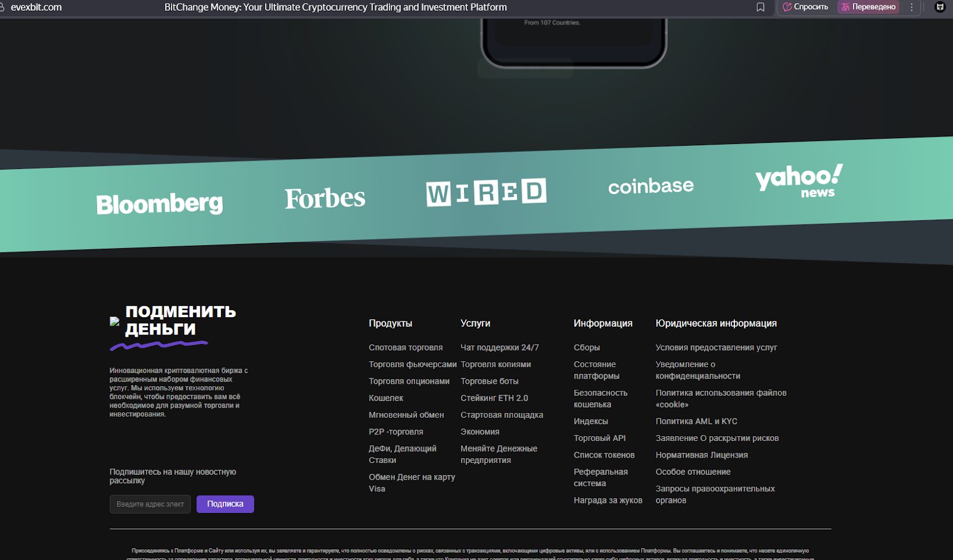The height and width of the screenshot is (560, 953).
Task: Click the coinbase logo
Action: pyautogui.click(x=650, y=186)
